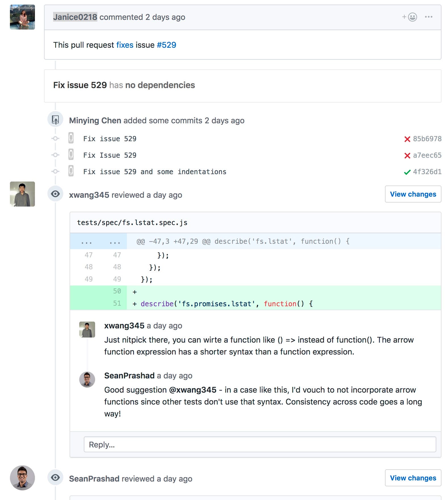Click into the Reply... input field
The height and width of the screenshot is (500, 448).
(260, 444)
